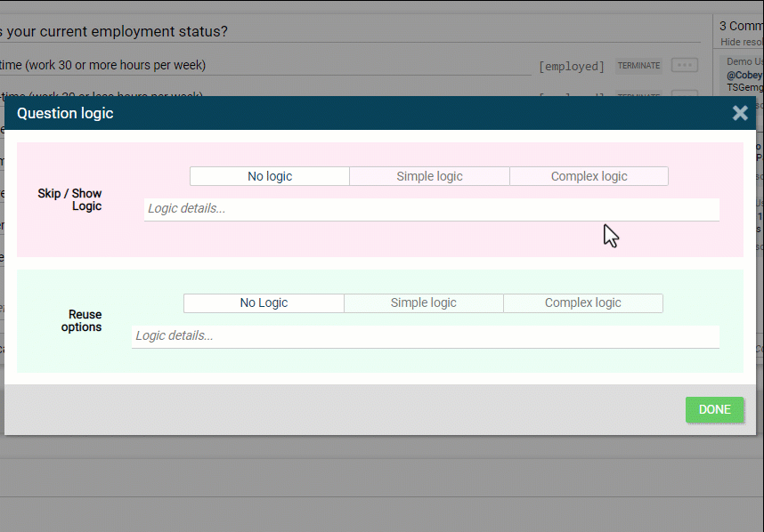Focus the Skip / Show Logic details field

(431, 209)
